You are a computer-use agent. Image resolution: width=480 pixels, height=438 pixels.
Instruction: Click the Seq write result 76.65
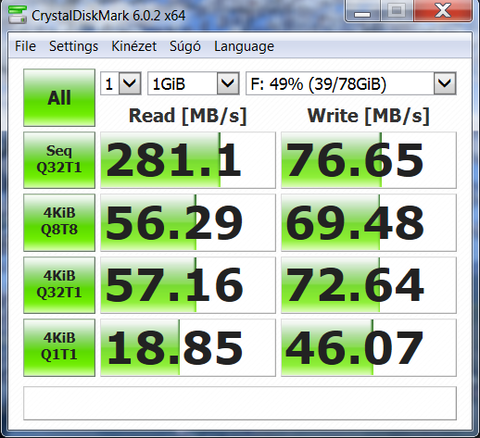tap(369, 160)
